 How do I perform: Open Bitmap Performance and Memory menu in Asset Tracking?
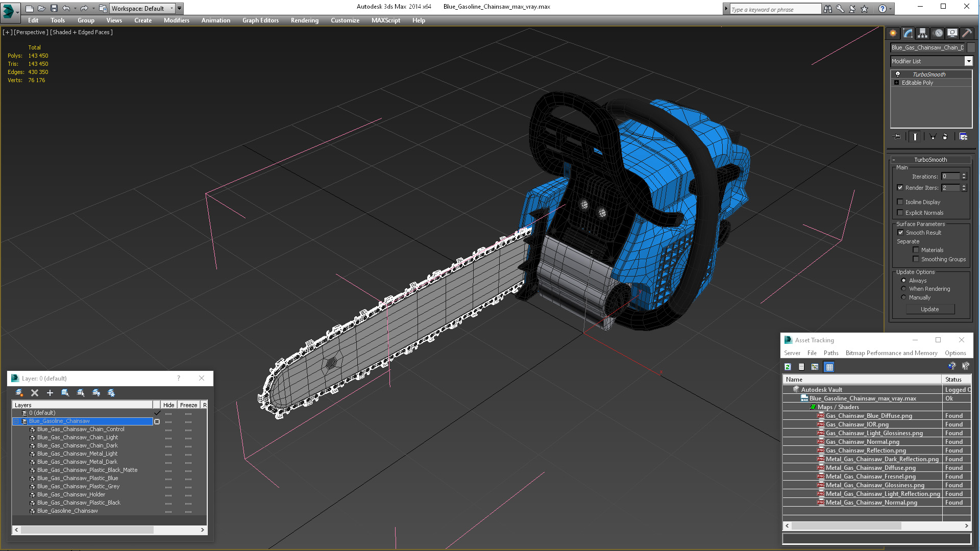click(891, 353)
